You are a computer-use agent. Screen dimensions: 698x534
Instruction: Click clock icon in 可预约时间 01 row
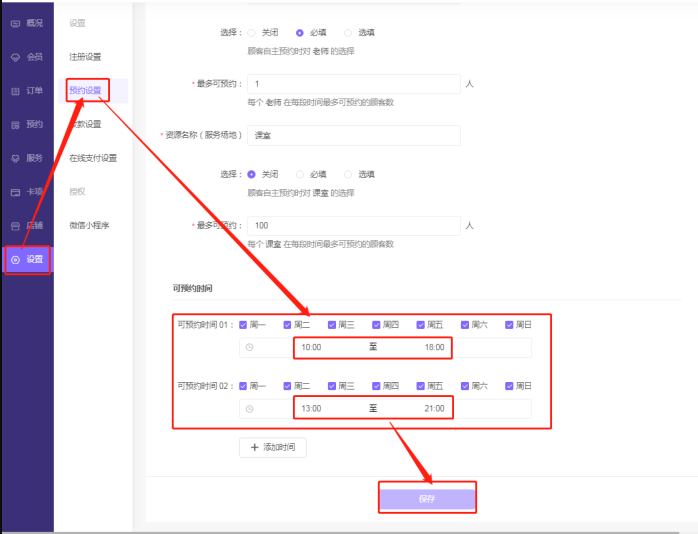point(250,347)
